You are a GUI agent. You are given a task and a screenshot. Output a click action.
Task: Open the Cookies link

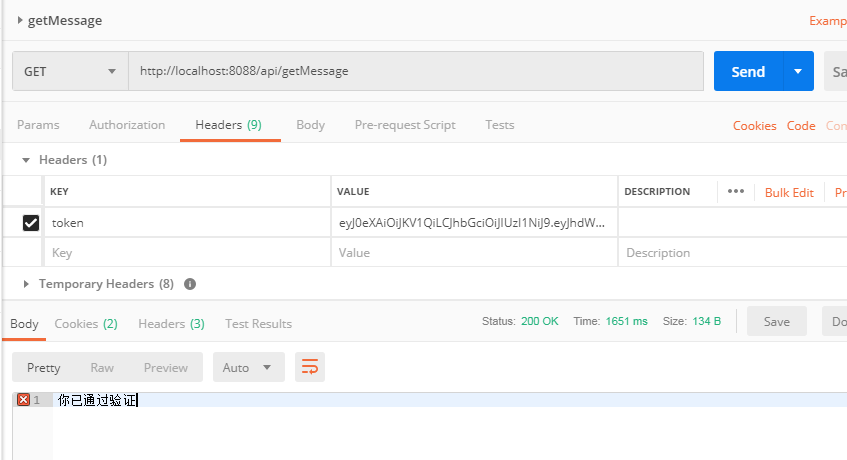pyautogui.click(x=755, y=126)
